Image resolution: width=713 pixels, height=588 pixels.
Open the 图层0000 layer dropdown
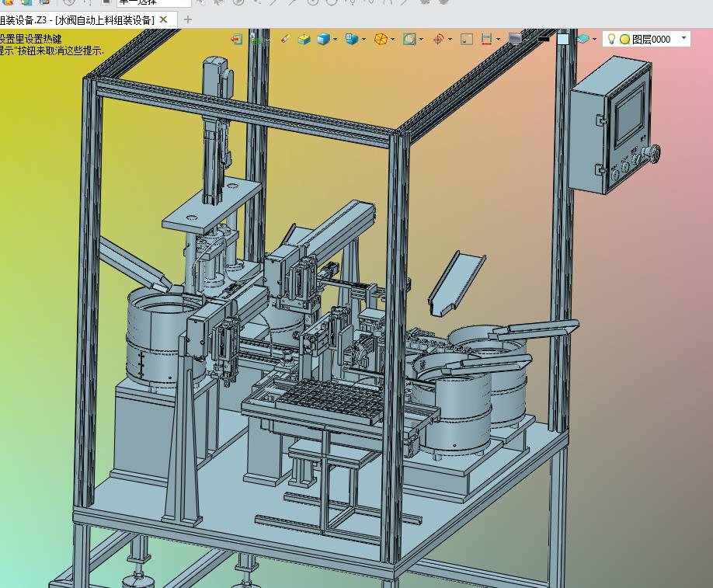tap(683, 39)
